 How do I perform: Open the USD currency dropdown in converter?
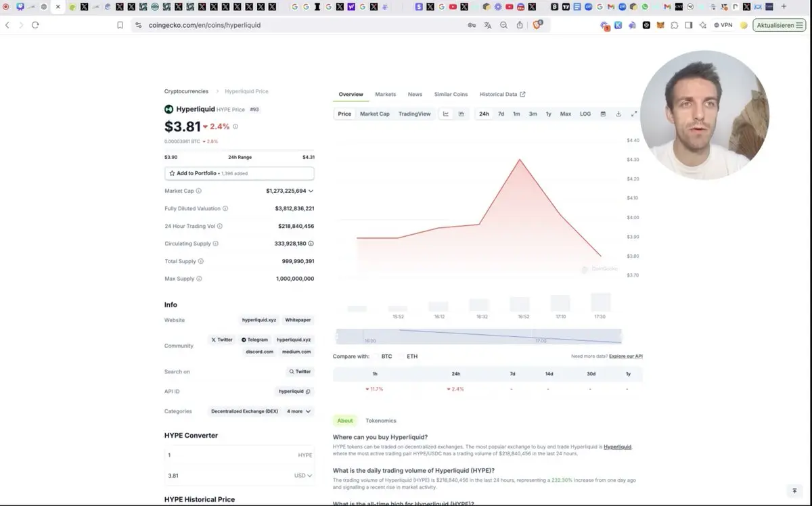pos(304,476)
